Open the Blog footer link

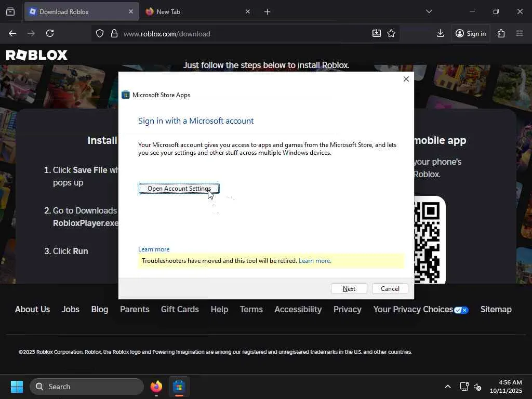click(100, 310)
